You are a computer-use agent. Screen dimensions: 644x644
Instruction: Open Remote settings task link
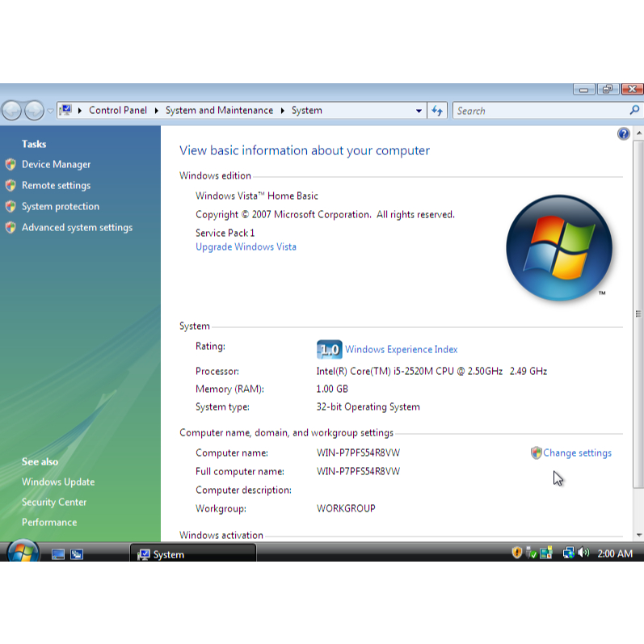pos(56,185)
